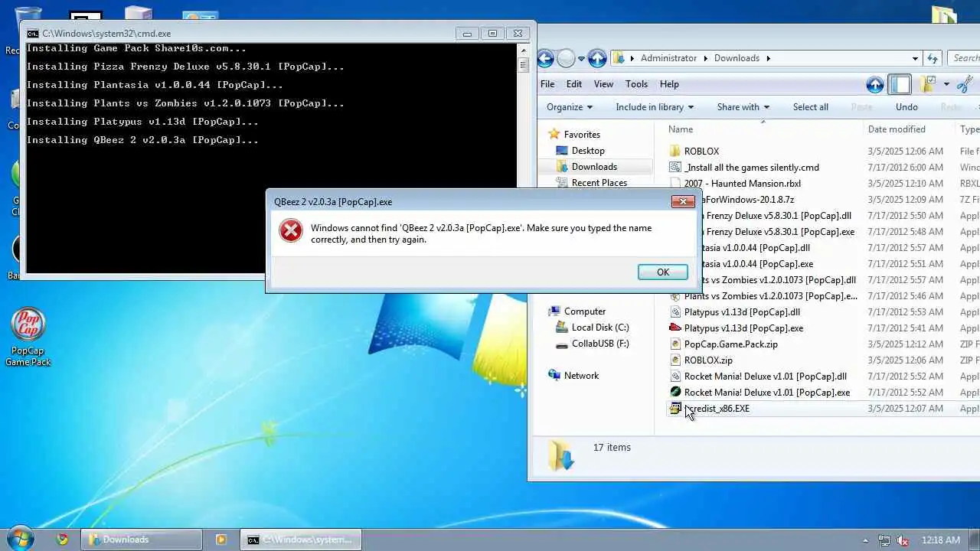Click the Explorer Forward arrow button
This screenshot has height=551, width=980.
pos(566,58)
